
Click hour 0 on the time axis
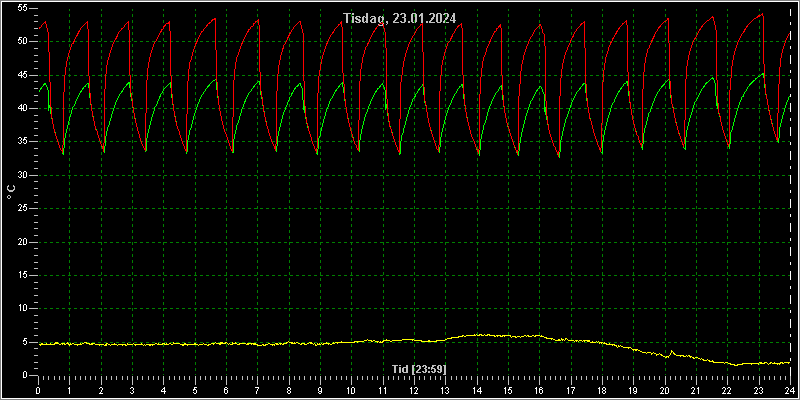[38, 390]
